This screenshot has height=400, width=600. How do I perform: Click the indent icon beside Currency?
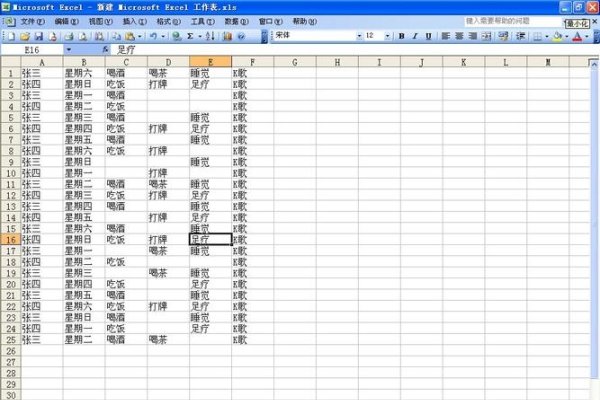pyautogui.click(x=521, y=36)
